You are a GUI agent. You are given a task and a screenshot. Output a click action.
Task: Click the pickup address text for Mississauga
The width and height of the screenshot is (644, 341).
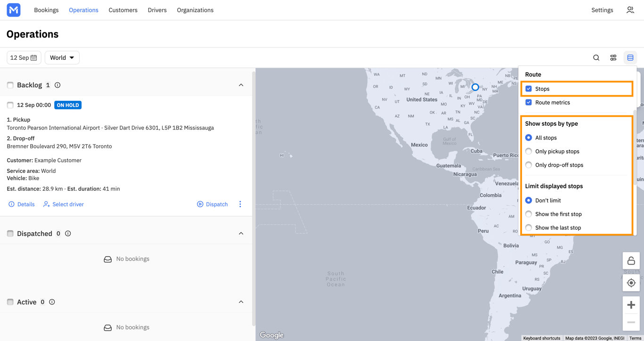pos(110,128)
